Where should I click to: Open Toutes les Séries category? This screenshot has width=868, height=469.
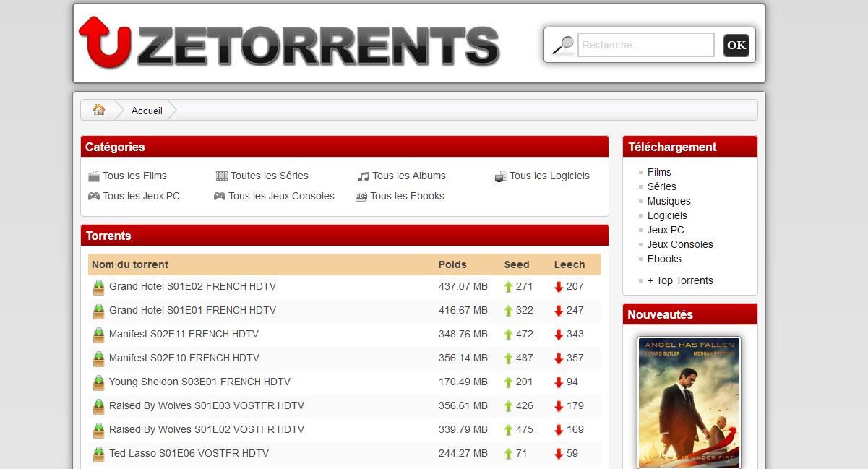tap(270, 176)
